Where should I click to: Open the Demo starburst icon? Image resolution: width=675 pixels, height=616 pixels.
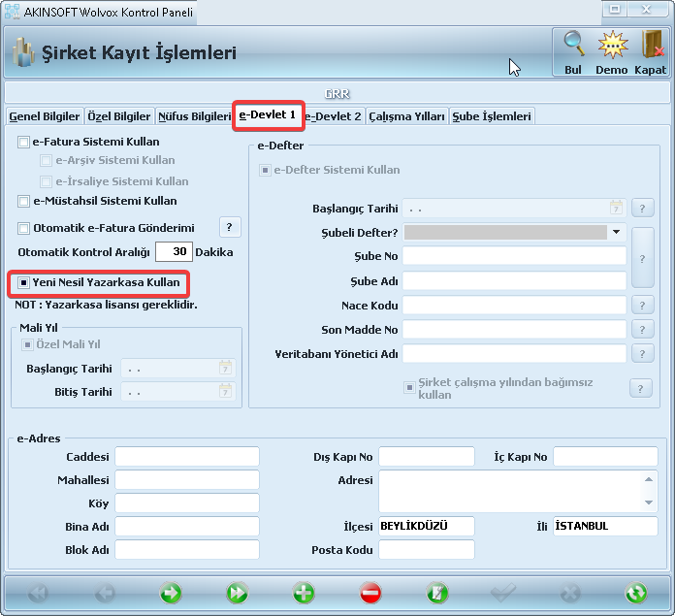pos(613,45)
